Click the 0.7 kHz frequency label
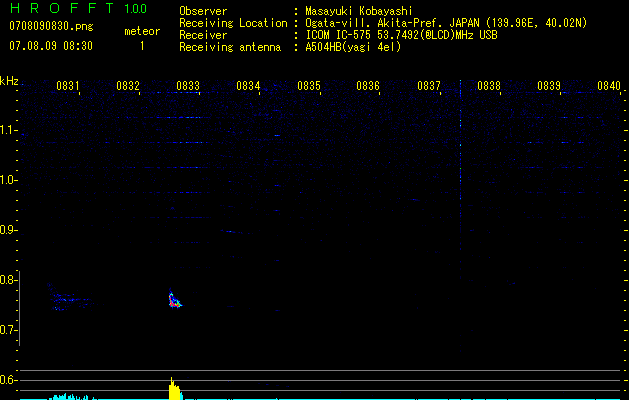 pos(8,330)
